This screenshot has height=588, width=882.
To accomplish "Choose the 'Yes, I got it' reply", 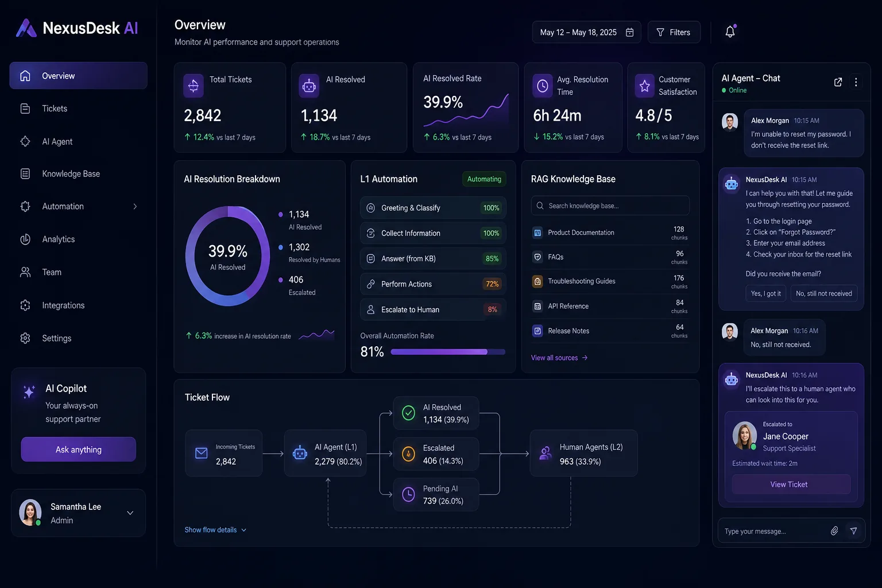I will point(766,293).
